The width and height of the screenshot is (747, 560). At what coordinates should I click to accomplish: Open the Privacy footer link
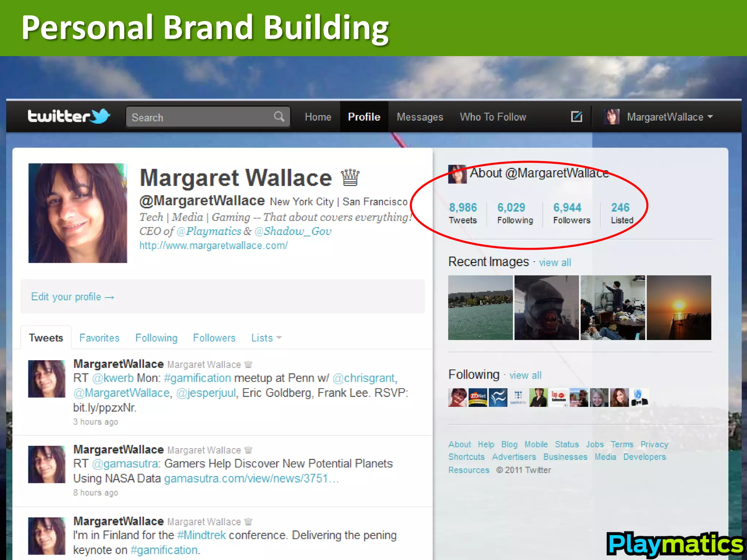[654, 444]
